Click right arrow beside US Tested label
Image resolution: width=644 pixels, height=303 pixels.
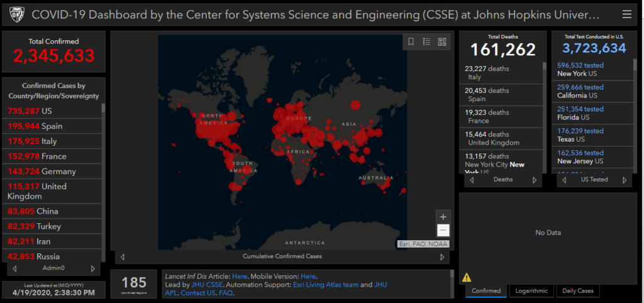(x=625, y=180)
